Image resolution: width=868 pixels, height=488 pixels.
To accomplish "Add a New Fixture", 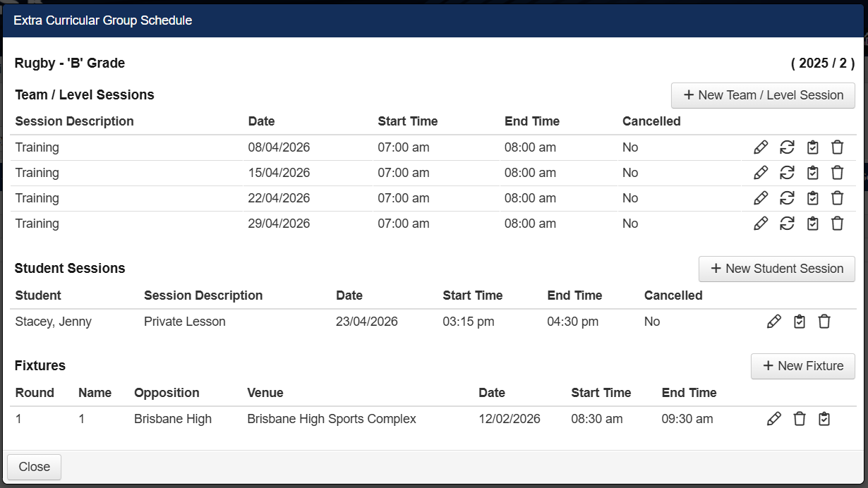I will pos(802,366).
